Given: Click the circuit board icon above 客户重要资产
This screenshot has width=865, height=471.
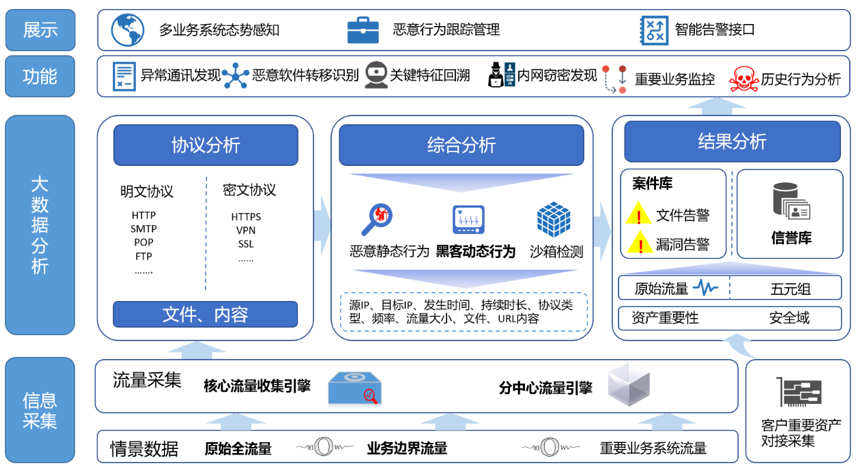Looking at the screenshot, I should coord(799,393).
